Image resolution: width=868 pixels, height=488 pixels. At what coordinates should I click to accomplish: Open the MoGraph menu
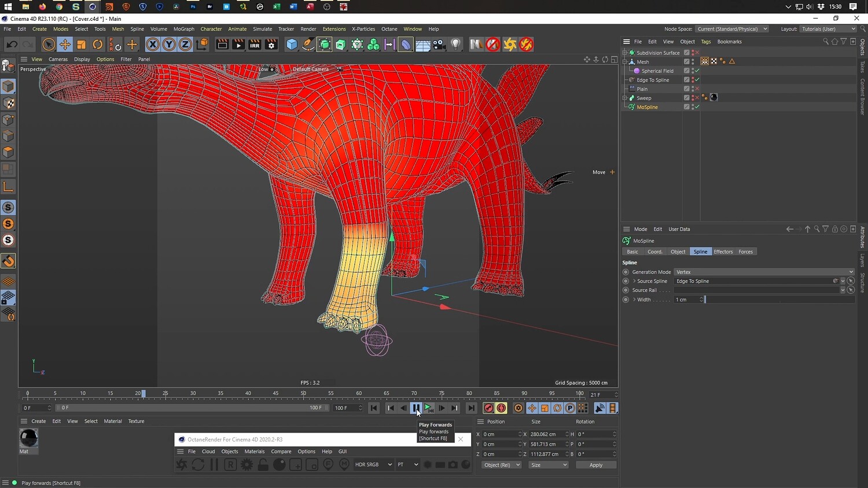[183, 29]
